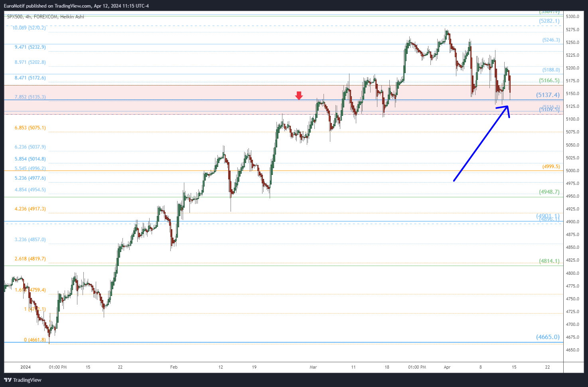
Task: Click the Fibonacci base label '0 (4661.8)'
Action: 35,340
